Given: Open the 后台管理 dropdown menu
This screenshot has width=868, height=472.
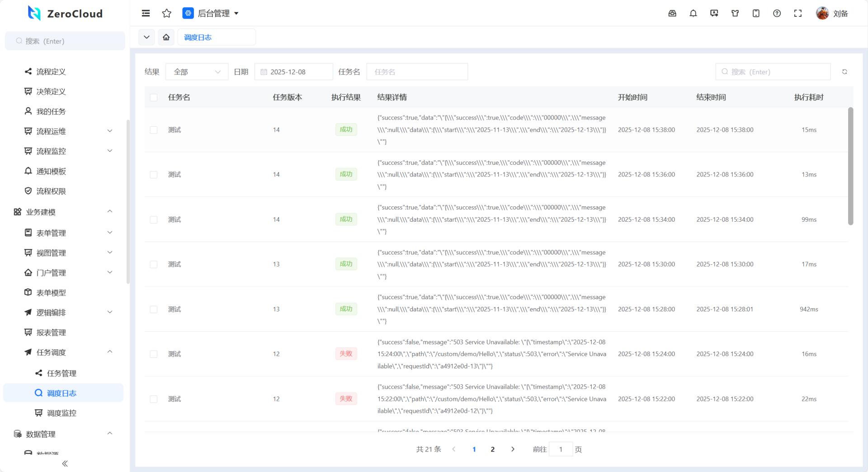Looking at the screenshot, I should click(211, 14).
